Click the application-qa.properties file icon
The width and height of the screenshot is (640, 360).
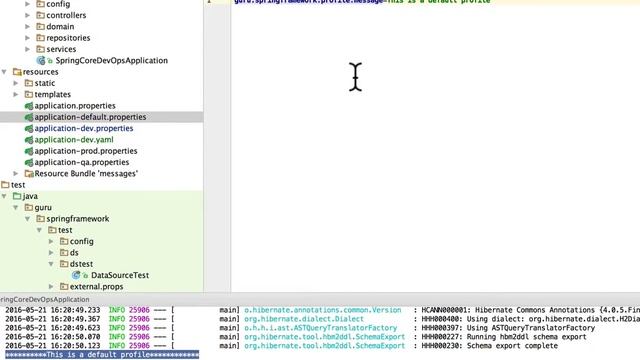click(x=29, y=162)
